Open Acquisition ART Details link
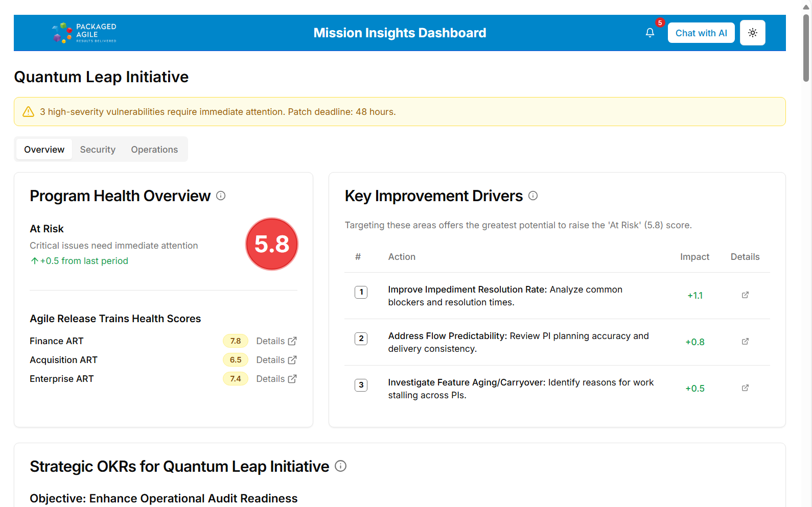 click(x=276, y=360)
